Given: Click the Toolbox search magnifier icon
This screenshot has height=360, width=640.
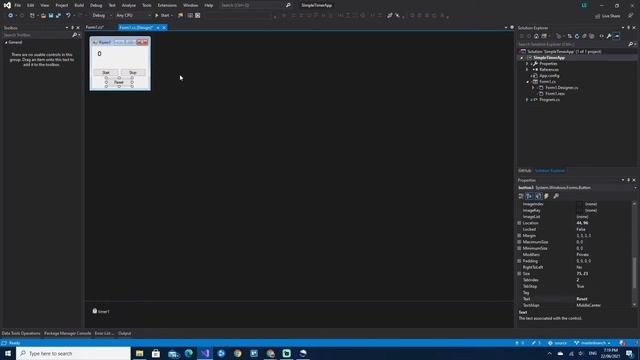Looking at the screenshot, I should (75, 35).
